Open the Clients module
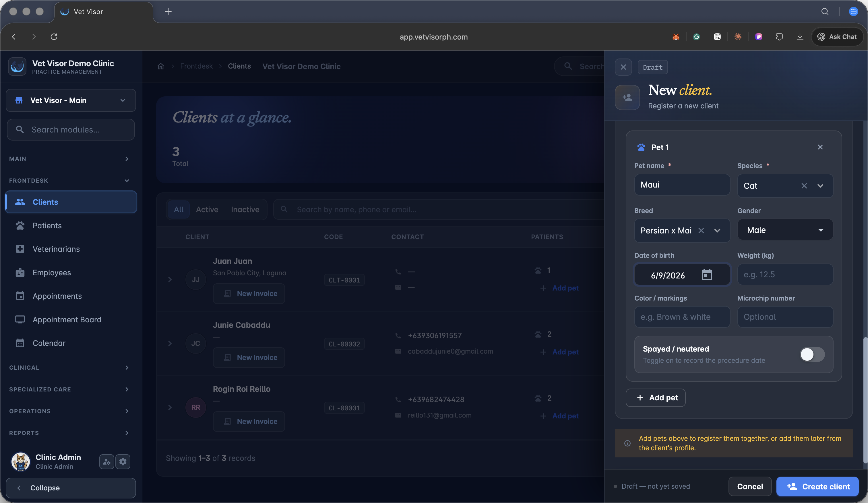Viewport: 868px width, 503px height. [x=71, y=202]
